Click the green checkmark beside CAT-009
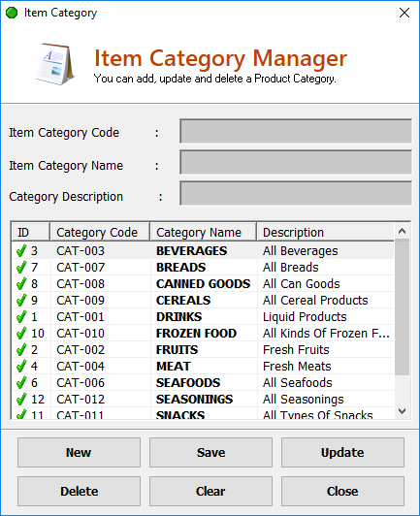This screenshot has height=516, width=420. (x=21, y=301)
